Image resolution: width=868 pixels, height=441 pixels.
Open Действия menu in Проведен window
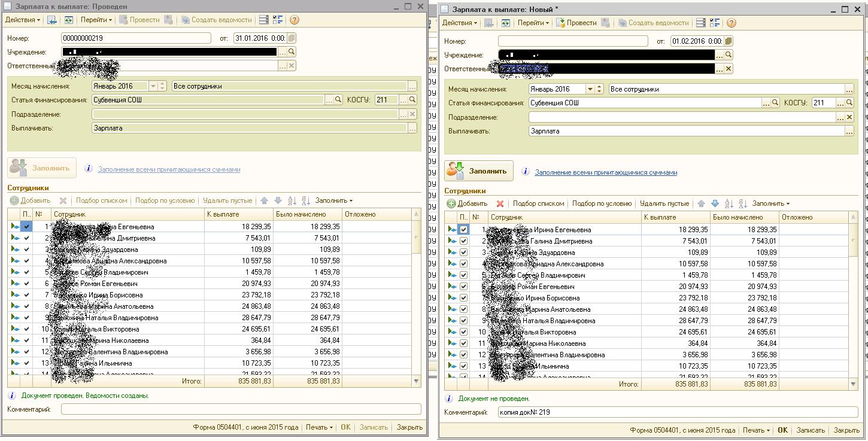[x=23, y=20]
